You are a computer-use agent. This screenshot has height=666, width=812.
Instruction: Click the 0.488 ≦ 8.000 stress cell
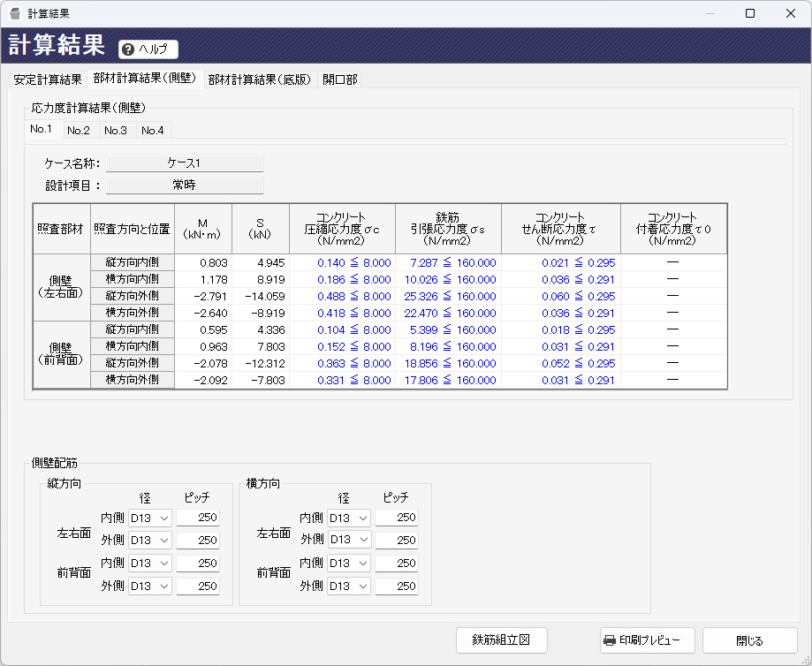pos(342,296)
